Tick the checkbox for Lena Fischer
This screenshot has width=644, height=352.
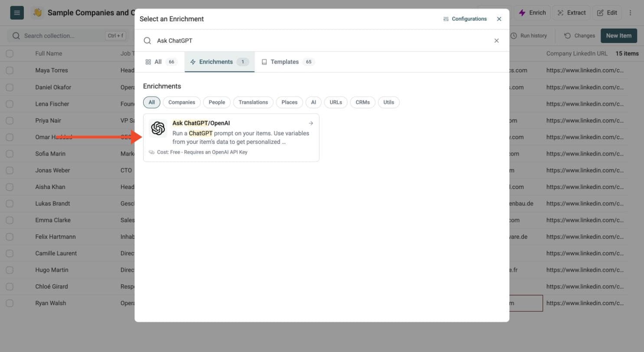(10, 104)
